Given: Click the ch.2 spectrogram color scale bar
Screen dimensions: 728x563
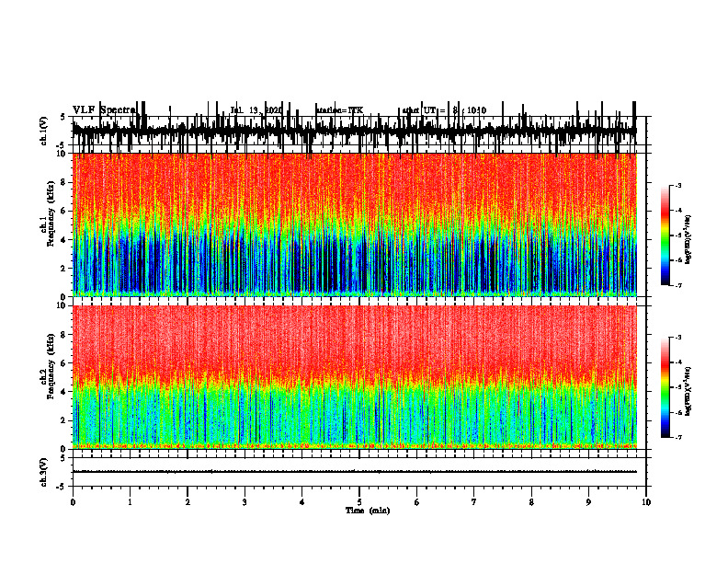Looking at the screenshot, I should pyautogui.click(x=665, y=387).
